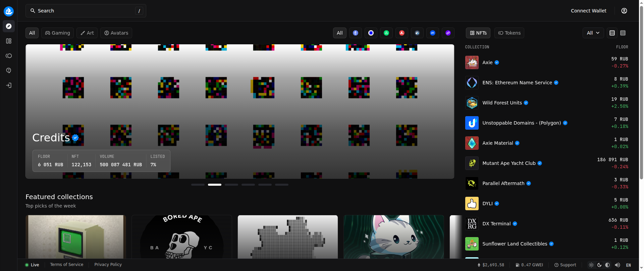This screenshot has height=271, width=644.
Task: Open the DX Terminal collection row
Action: pos(547,224)
